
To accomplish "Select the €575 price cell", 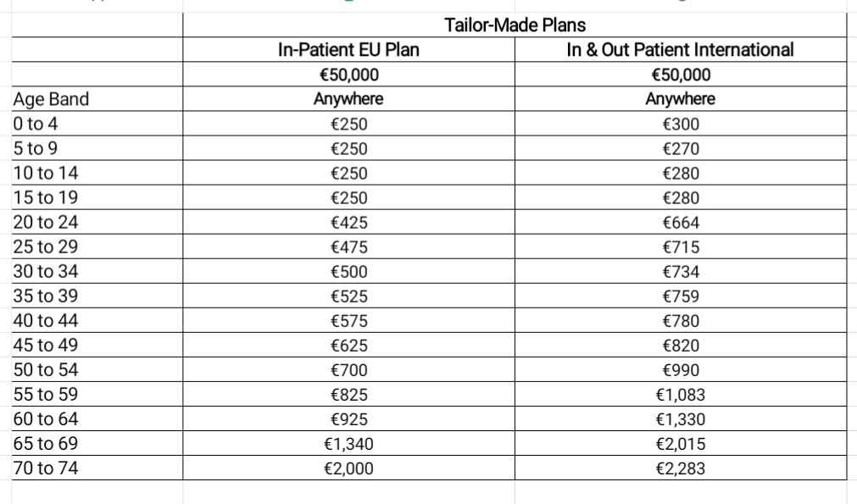I will point(348,321).
